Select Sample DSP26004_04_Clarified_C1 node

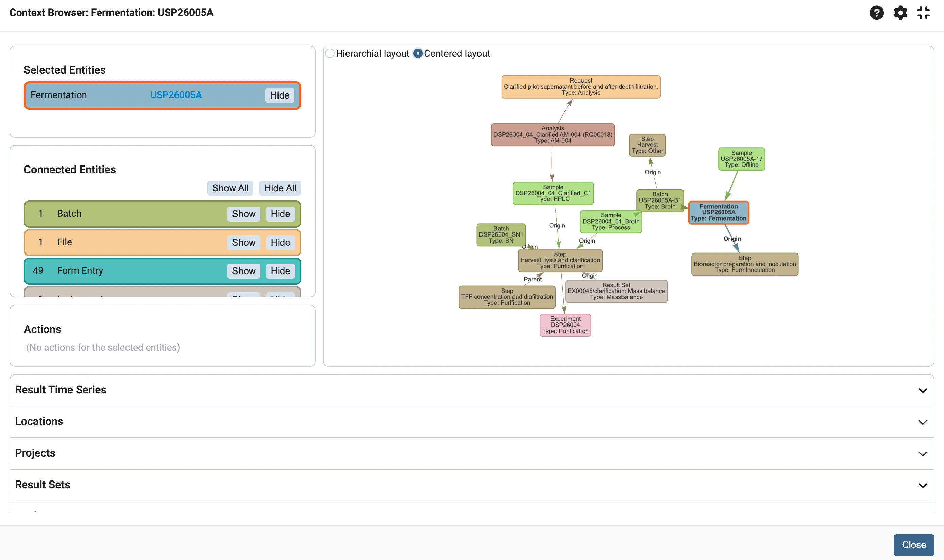[553, 193]
